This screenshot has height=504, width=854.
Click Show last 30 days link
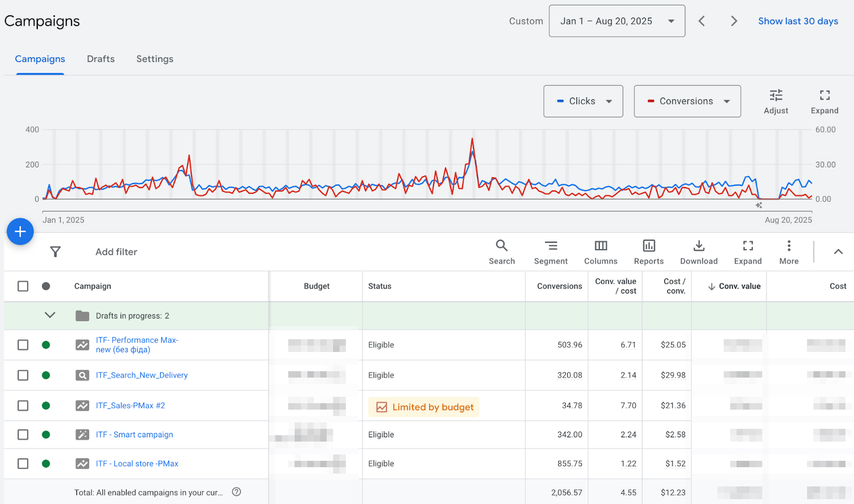click(797, 21)
